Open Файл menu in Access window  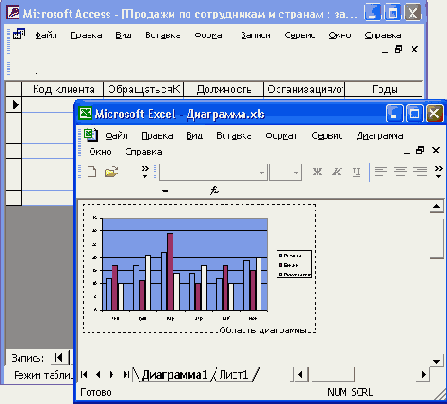coord(46,35)
